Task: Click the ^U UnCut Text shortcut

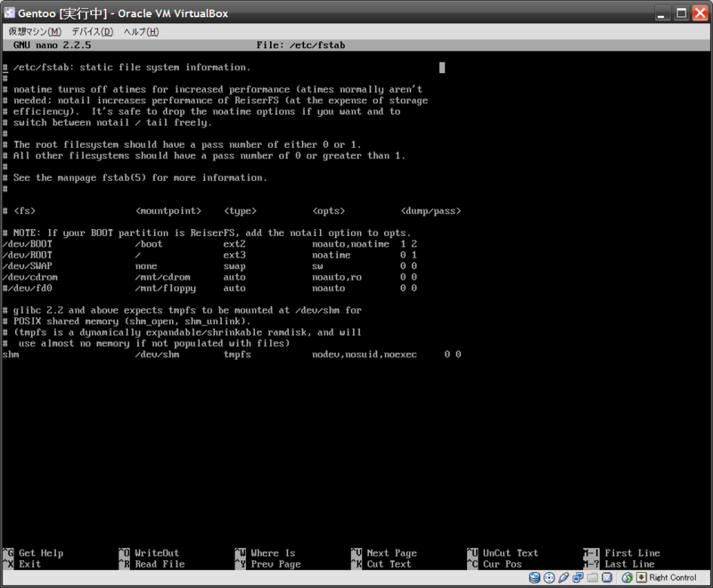Action: 503,553
